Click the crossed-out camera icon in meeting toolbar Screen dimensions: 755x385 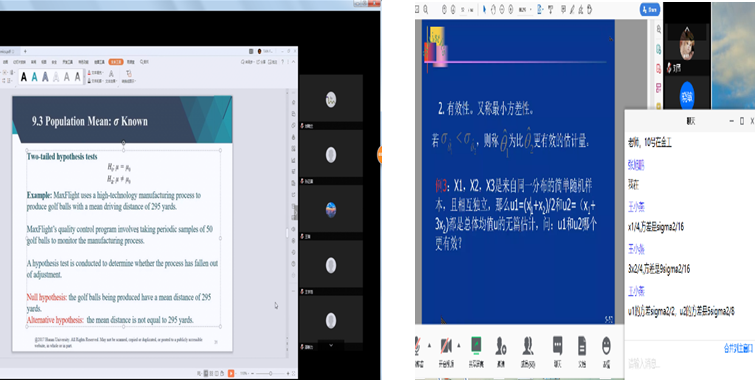point(445,346)
